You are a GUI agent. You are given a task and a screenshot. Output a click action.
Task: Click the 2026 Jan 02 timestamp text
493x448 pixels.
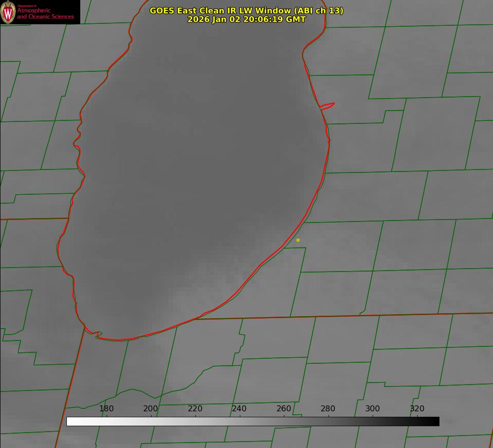coord(247,19)
